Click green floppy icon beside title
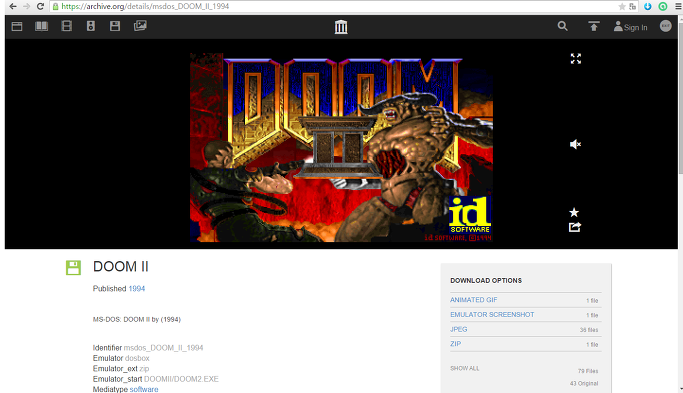Viewport: 683px width, 393px height. point(73,268)
